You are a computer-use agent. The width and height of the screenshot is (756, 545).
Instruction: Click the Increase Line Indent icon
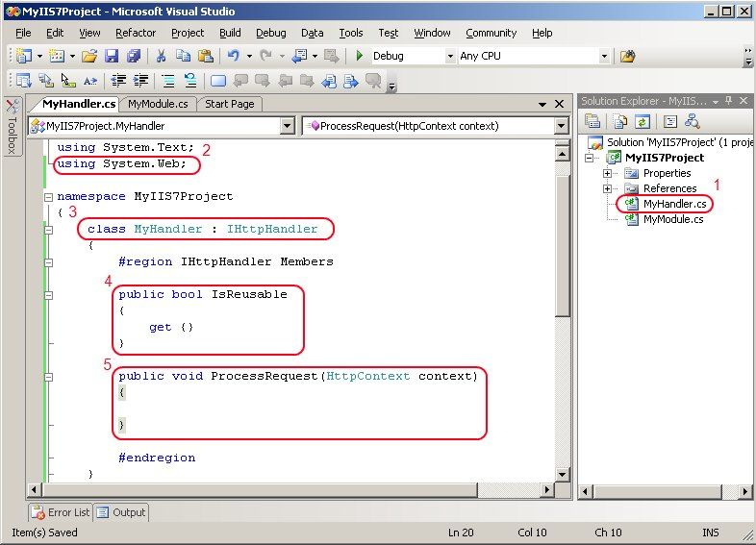click(140, 81)
